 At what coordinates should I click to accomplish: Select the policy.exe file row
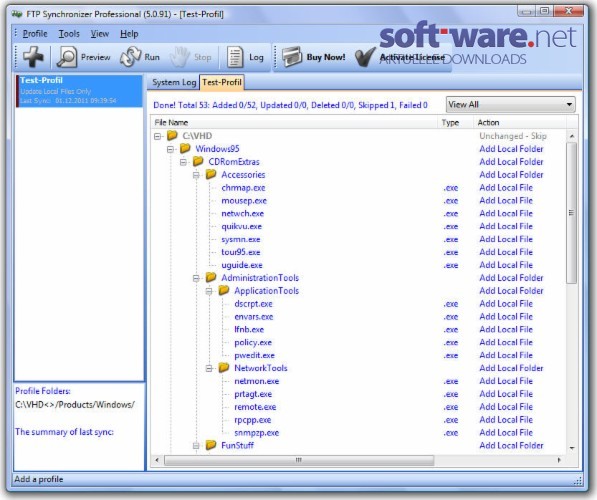click(x=358, y=342)
